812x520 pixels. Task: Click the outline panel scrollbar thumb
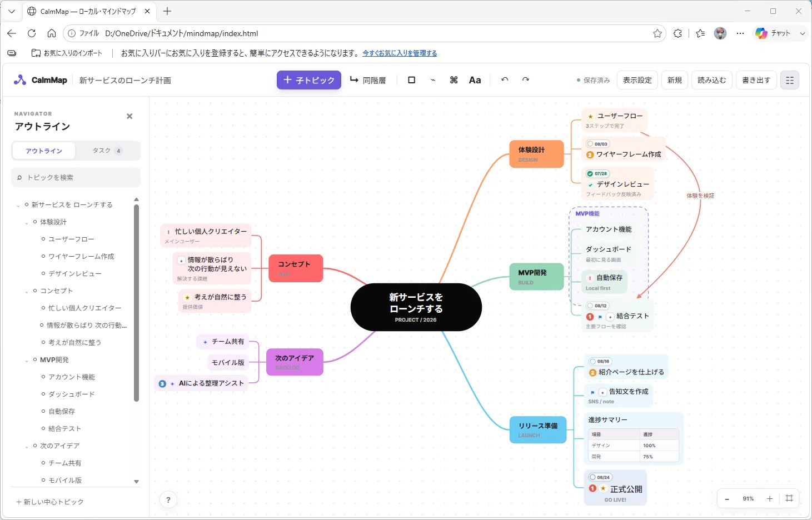pos(136,303)
